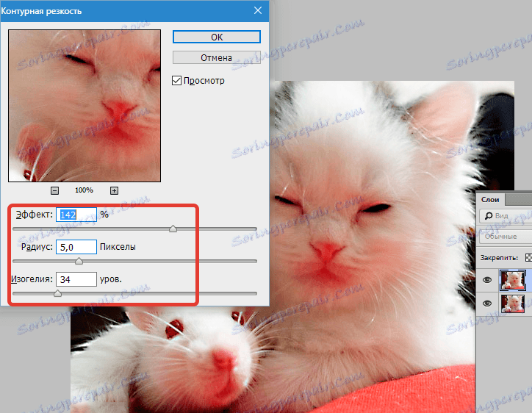Toggle the Просмотр checkbox
The height and width of the screenshot is (413, 532).
[x=176, y=80]
